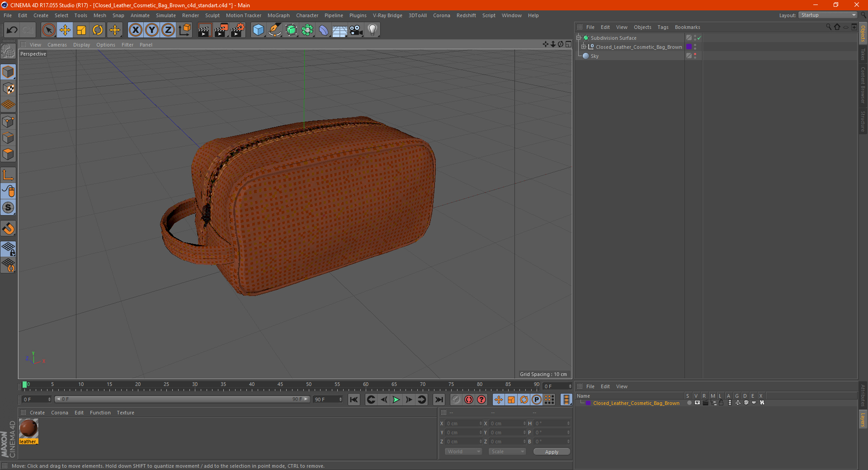Open the Deformer objects icon
Viewport: 868px width, 470px height.
(324, 30)
